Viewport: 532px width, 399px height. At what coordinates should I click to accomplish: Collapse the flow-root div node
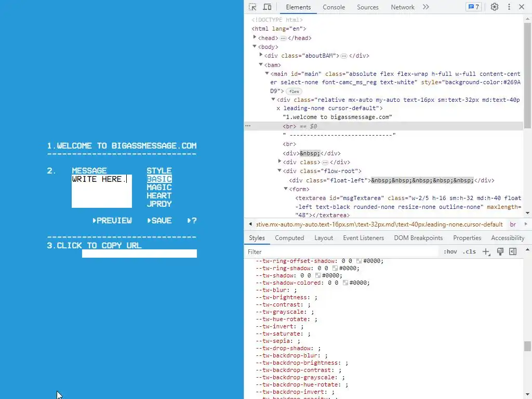[x=280, y=170]
